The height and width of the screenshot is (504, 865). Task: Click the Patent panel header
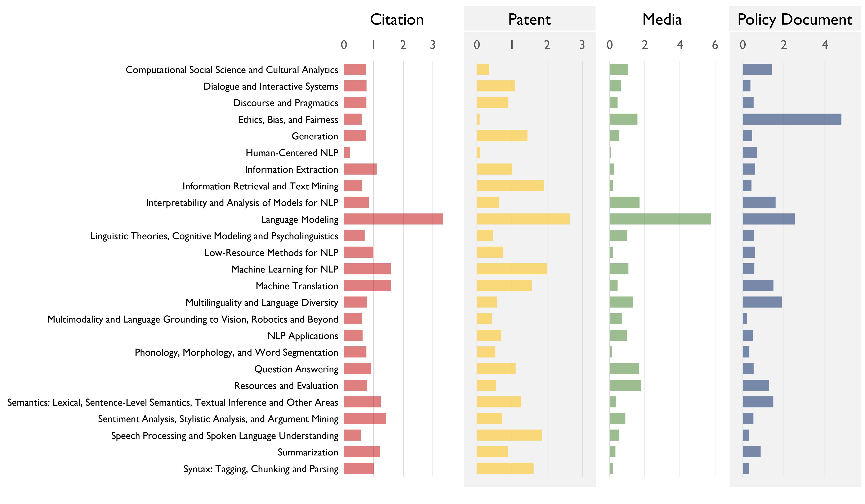tap(529, 19)
